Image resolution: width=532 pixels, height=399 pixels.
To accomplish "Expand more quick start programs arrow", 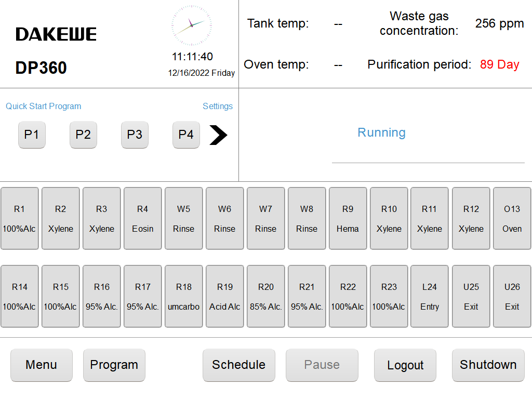I will [x=218, y=135].
